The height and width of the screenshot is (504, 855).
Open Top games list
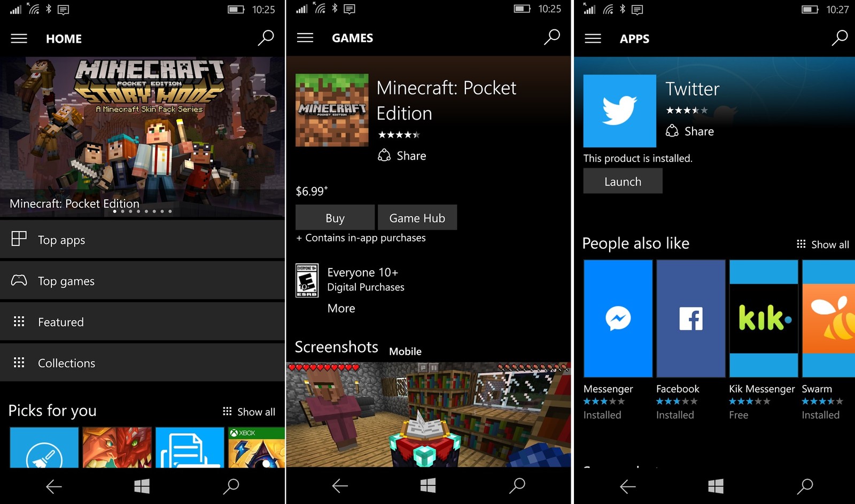142,281
